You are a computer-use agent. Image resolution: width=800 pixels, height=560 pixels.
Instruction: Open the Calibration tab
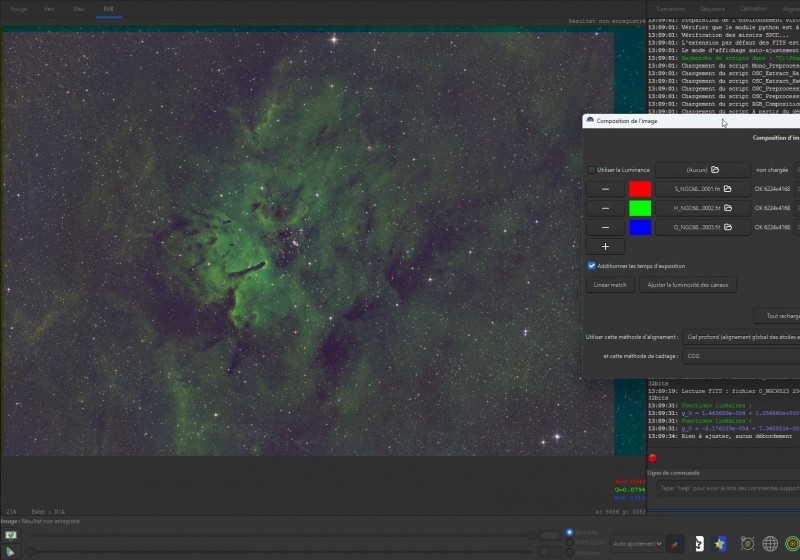pos(753,9)
